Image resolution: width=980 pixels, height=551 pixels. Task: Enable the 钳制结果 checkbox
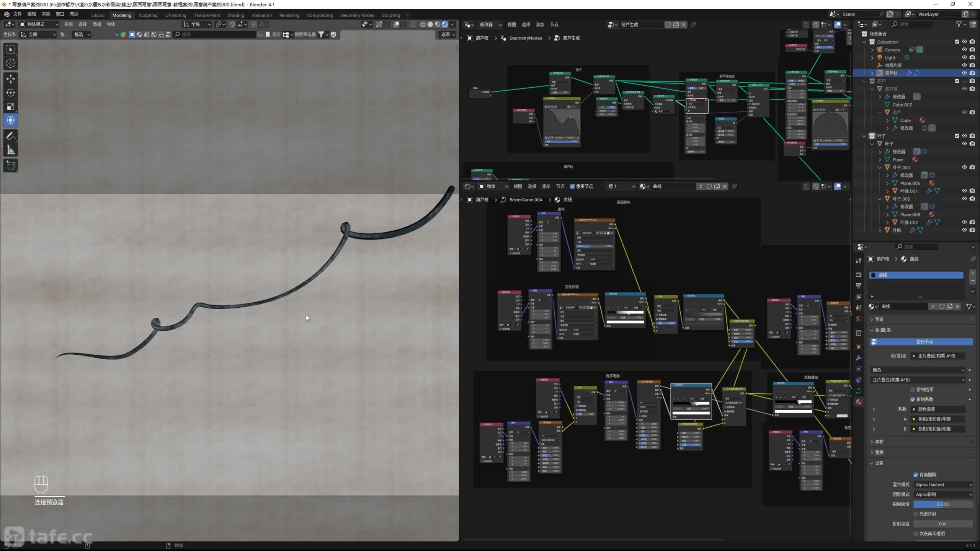click(x=913, y=390)
